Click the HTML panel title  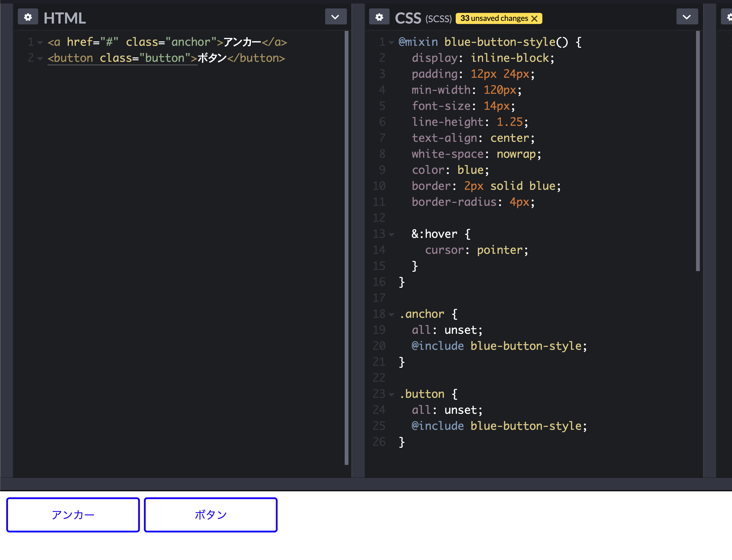65,18
